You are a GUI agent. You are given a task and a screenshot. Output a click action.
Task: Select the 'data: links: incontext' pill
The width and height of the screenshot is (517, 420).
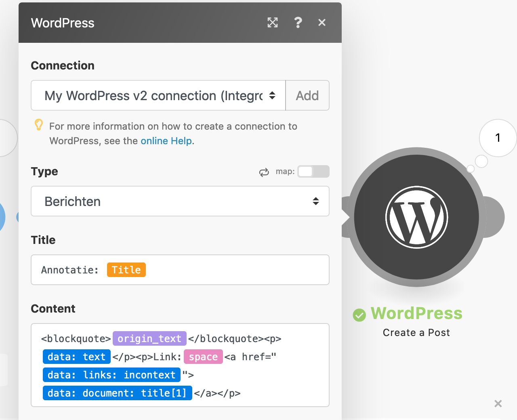tap(111, 375)
